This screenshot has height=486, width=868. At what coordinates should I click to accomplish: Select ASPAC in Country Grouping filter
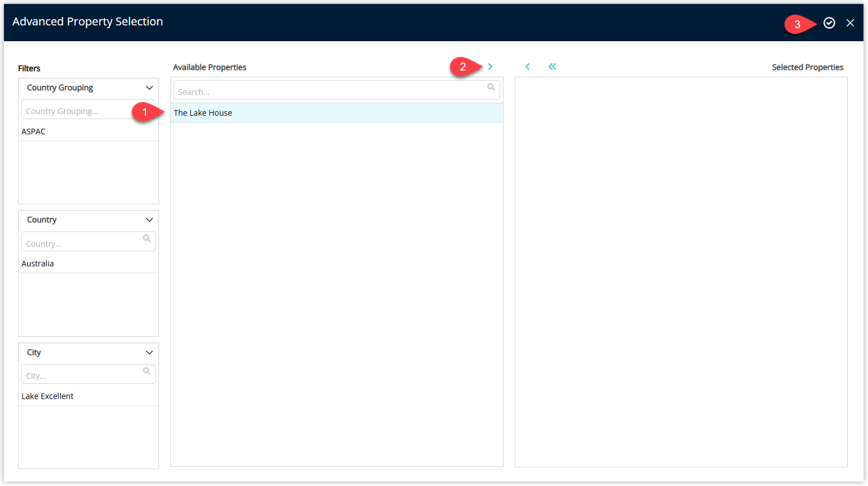tap(89, 132)
